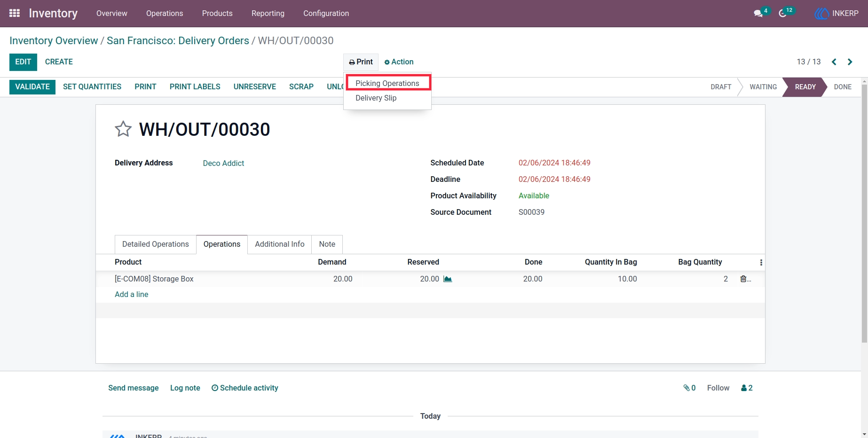The width and height of the screenshot is (868, 438).
Task: Click the EDIT button
Action: pyautogui.click(x=23, y=62)
